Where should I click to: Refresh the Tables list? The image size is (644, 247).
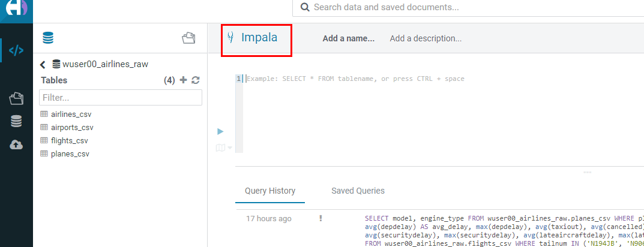[196, 80]
